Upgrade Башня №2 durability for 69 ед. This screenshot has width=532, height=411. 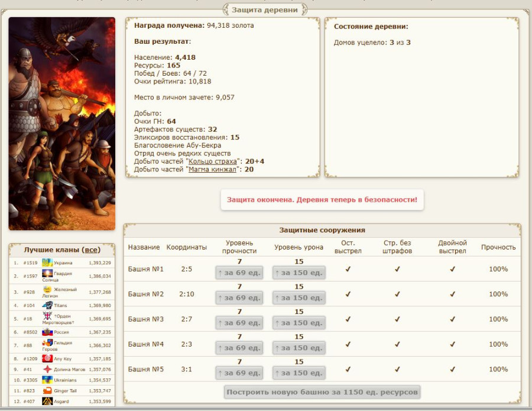point(239,297)
